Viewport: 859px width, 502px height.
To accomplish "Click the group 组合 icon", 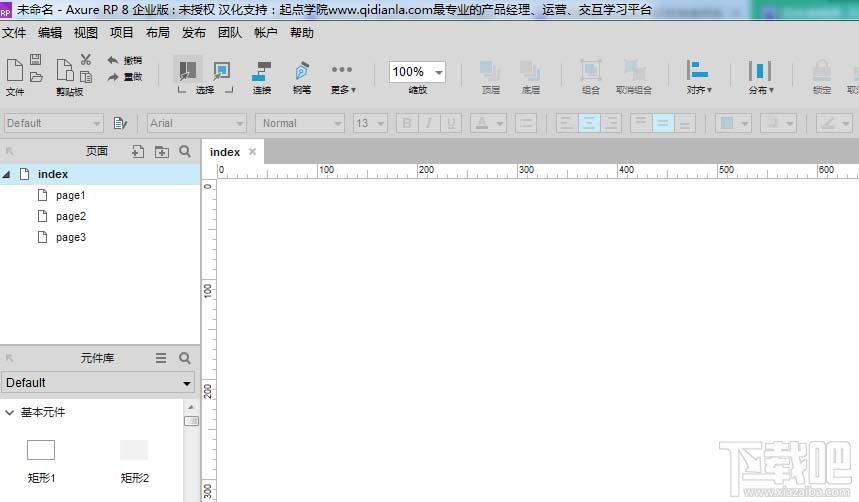I will click(591, 71).
